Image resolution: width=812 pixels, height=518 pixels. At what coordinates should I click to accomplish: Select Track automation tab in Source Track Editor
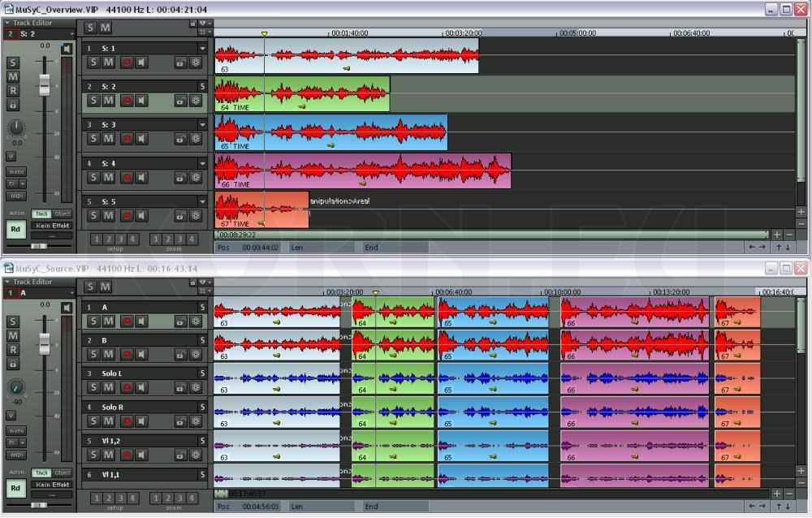41,473
